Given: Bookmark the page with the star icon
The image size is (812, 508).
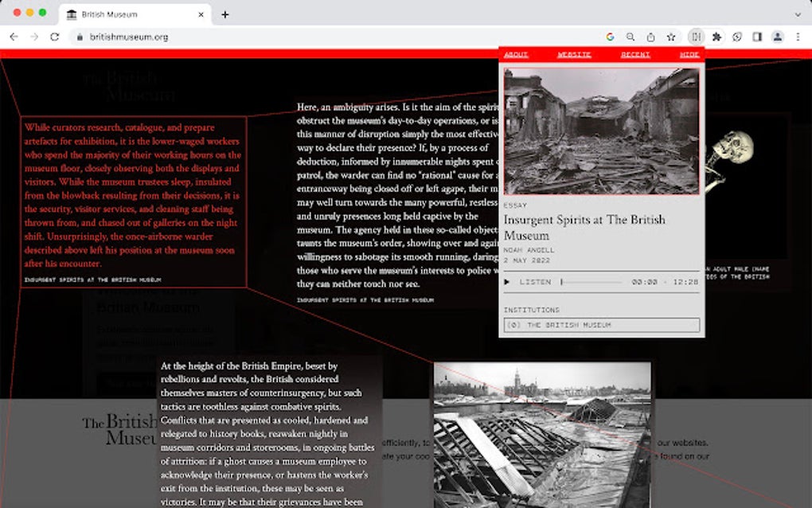Looking at the screenshot, I should (671, 37).
